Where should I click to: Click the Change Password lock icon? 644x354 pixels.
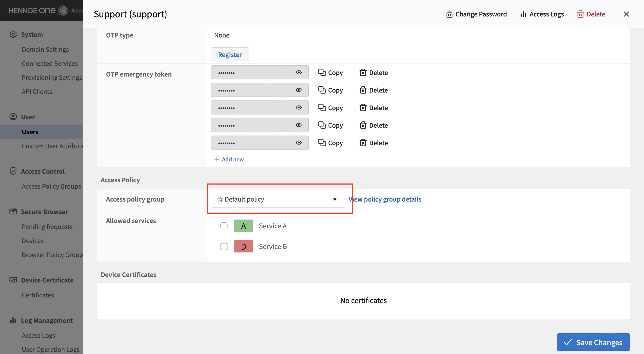449,14
